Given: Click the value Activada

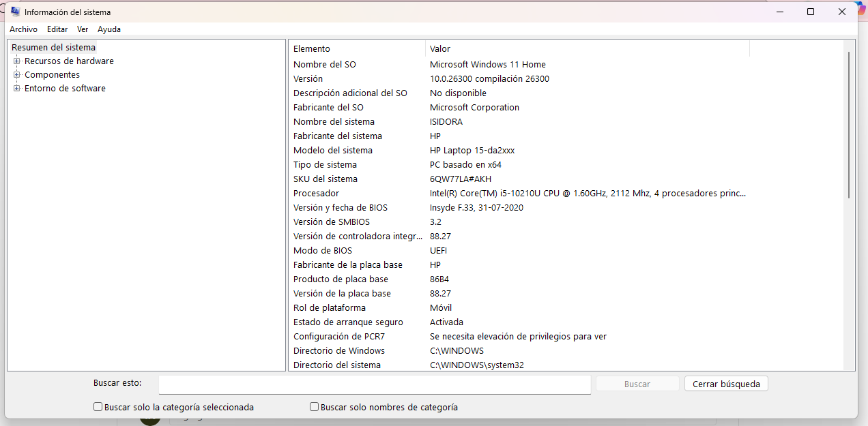Looking at the screenshot, I should click(x=447, y=322).
